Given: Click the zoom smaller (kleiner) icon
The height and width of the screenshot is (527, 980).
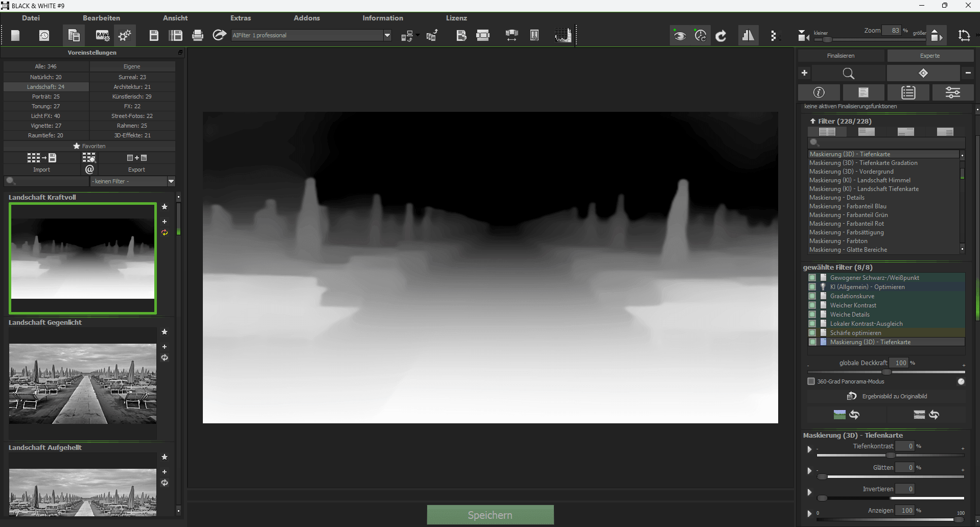Looking at the screenshot, I should click(x=803, y=36).
